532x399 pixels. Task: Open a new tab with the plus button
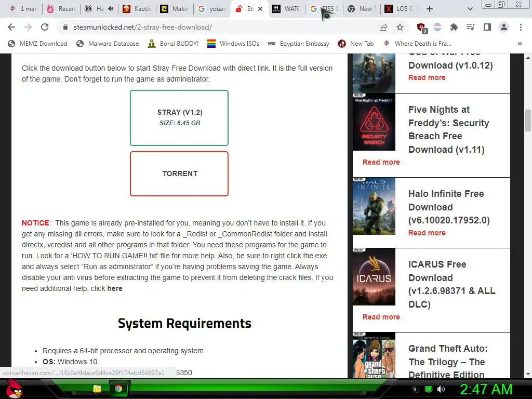(x=430, y=9)
